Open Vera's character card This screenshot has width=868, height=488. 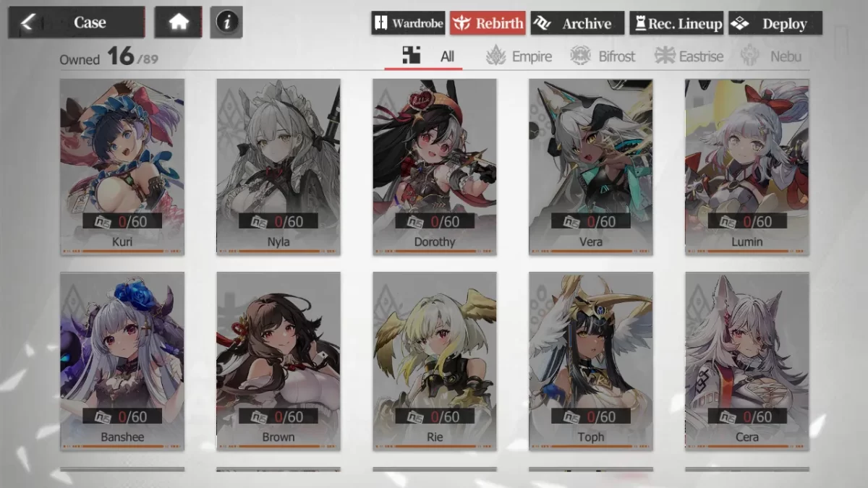coord(591,167)
